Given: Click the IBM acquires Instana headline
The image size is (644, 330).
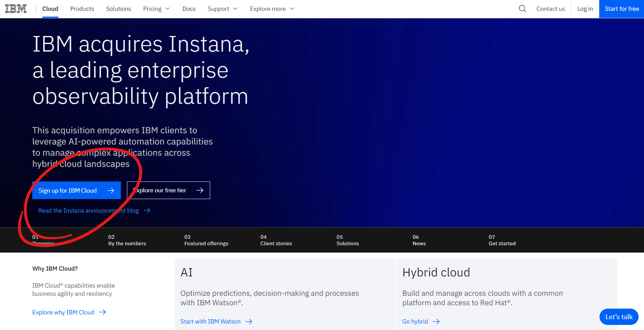Looking at the screenshot, I should coord(141,70).
